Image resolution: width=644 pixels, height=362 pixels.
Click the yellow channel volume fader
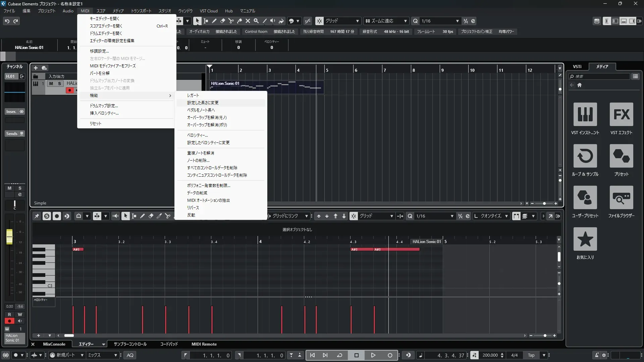click(9, 237)
